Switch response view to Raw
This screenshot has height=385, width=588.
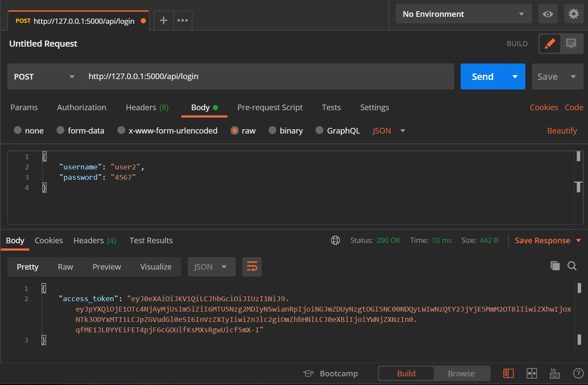(66, 267)
